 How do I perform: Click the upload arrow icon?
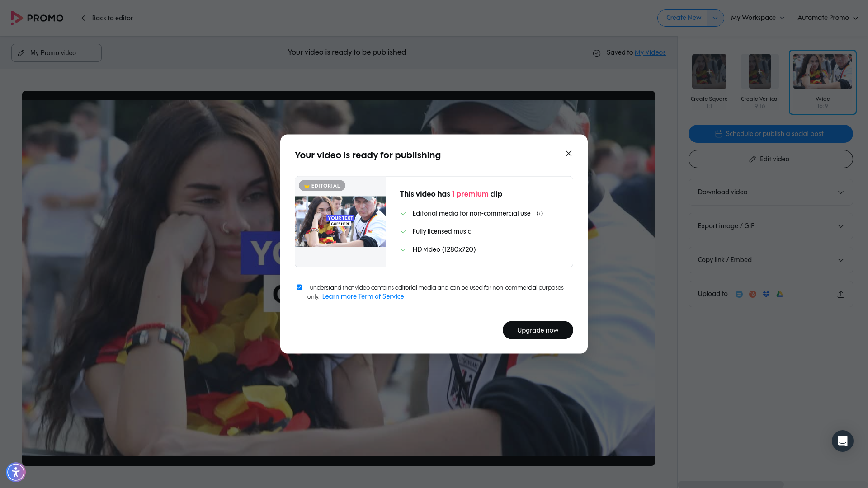841,294
